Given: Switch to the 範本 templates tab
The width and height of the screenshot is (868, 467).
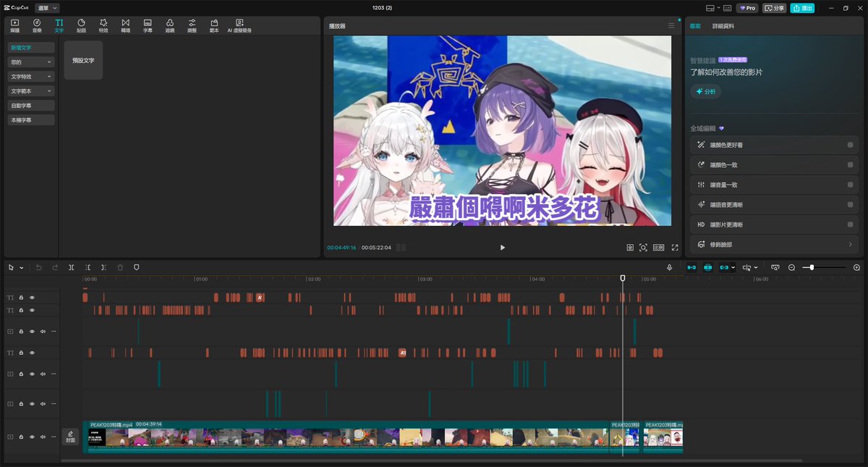Looking at the screenshot, I should [214, 26].
